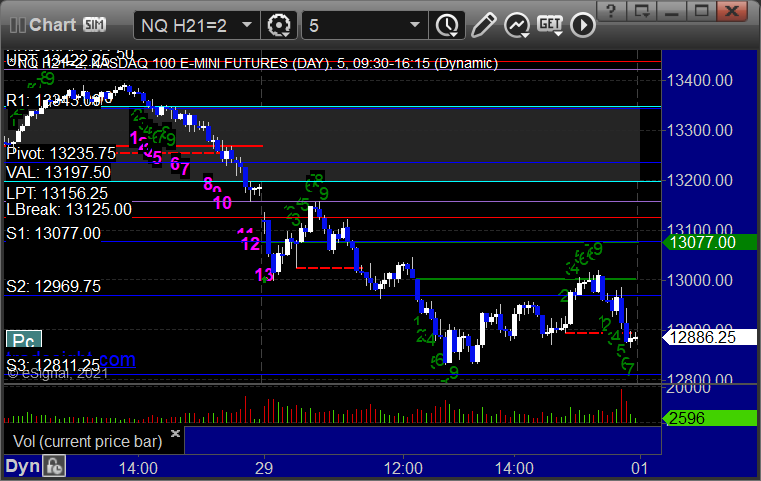Close the chart window

click(x=732, y=10)
